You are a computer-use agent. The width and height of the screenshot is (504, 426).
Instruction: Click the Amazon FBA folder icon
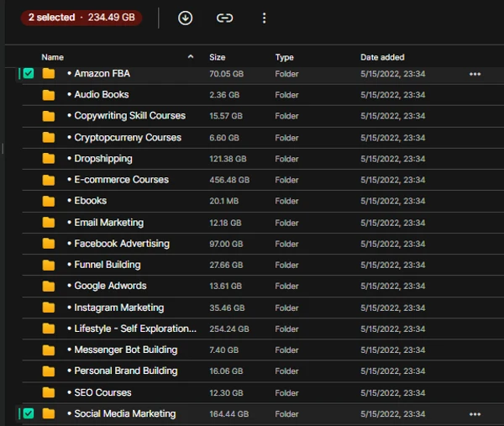(x=49, y=74)
